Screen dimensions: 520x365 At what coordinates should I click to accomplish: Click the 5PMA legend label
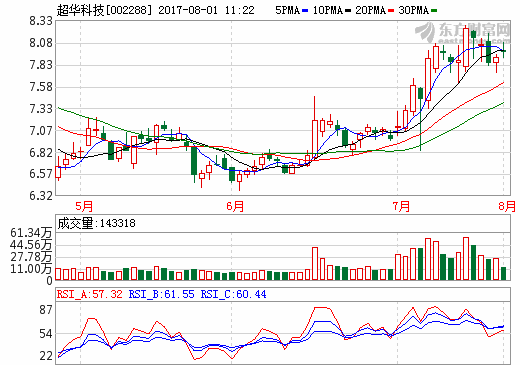[288, 10]
